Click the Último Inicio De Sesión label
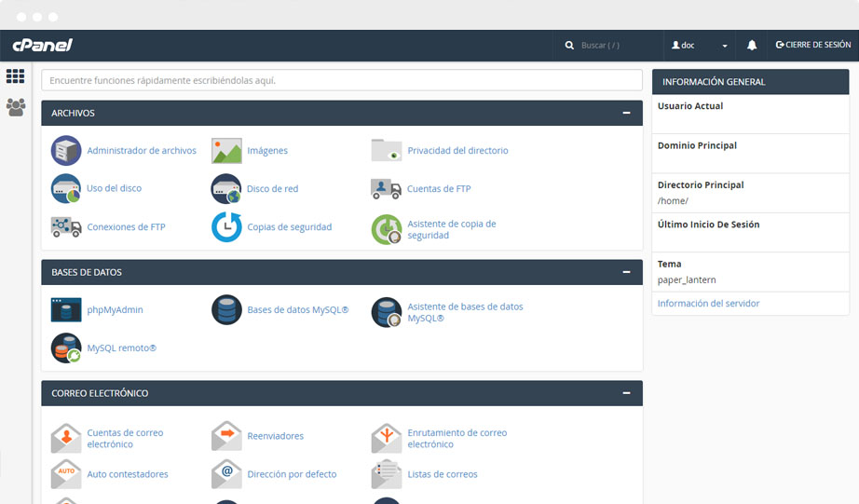859x504 pixels. 708,225
